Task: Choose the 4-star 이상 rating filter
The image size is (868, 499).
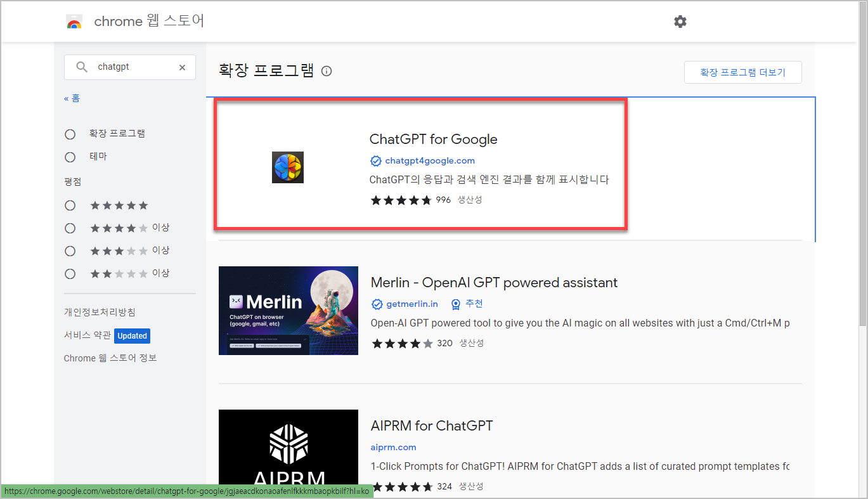Action: [70, 228]
